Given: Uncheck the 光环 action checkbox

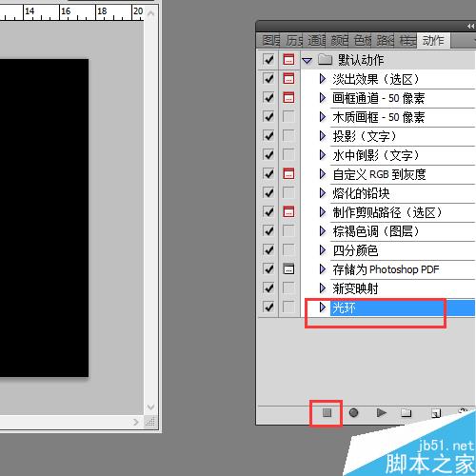Looking at the screenshot, I should pyautogui.click(x=268, y=307).
